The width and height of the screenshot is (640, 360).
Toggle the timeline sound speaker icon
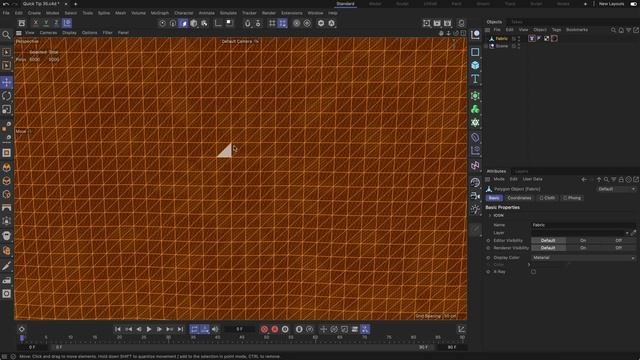click(x=215, y=329)
